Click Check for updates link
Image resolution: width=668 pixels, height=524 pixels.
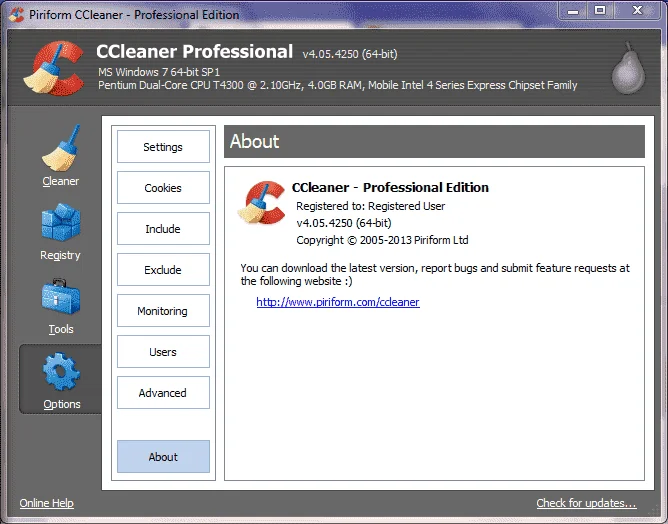pos(586,503)
